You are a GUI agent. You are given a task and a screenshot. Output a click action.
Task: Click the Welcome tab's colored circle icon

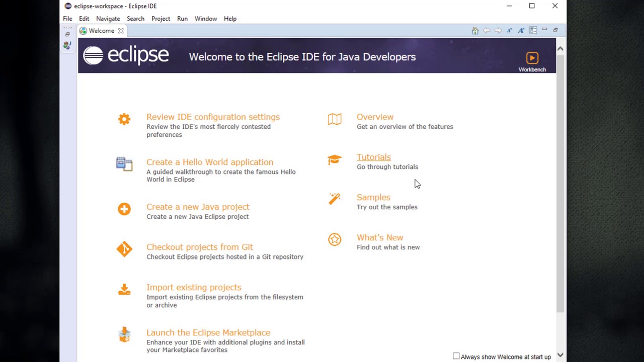coord(83,31)
